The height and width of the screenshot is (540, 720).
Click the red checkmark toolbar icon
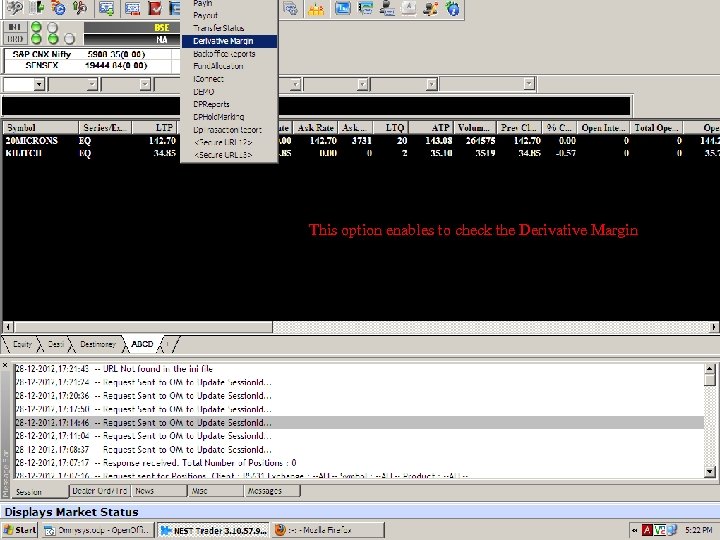point(155,8)
